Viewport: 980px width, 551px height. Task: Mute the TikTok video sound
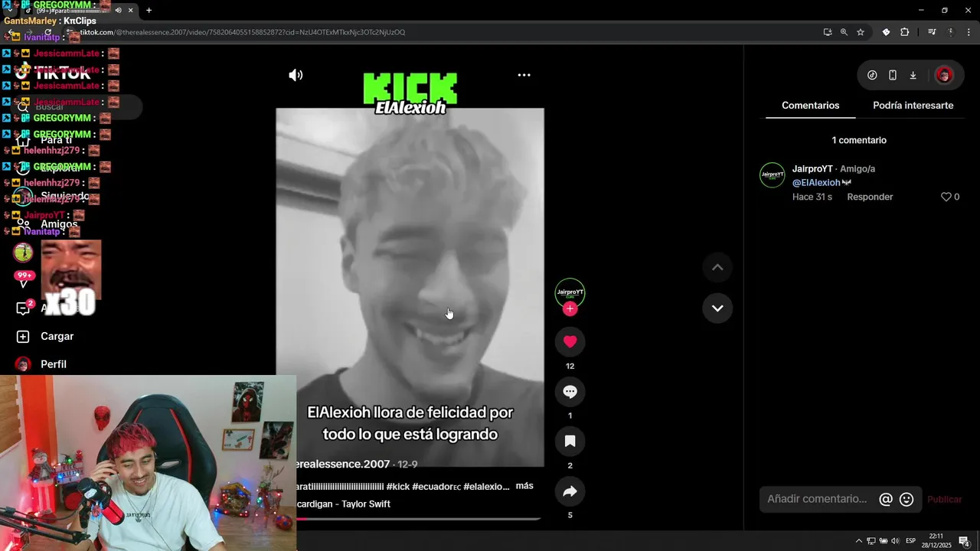(296, 75)
